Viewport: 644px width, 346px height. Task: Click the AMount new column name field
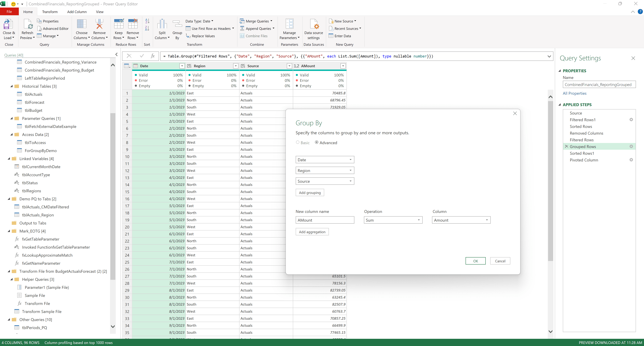325,220
